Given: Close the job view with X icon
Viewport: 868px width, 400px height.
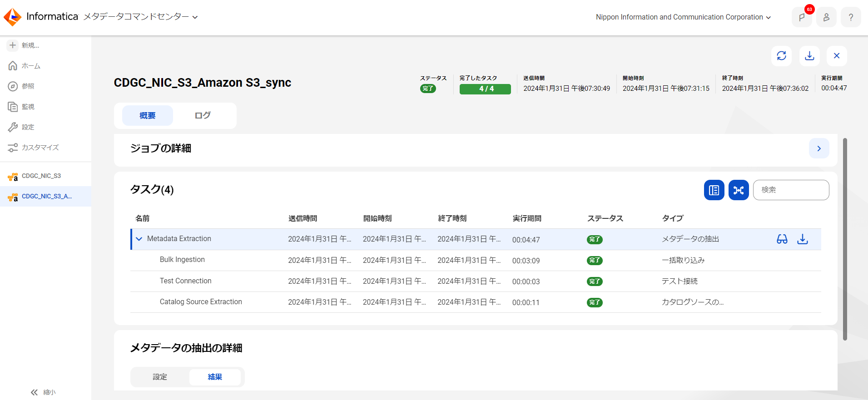Looking at the screenshot, I should click(x=837, y=56).
